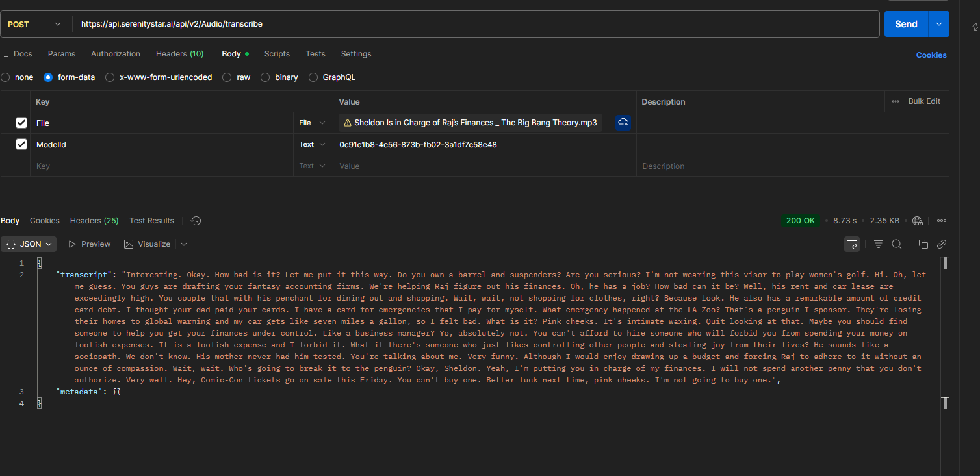Image resolution: width=980 pixels, height=476 pixels.
Task: Switch to the Authorization tab
Action: (115, 54)
